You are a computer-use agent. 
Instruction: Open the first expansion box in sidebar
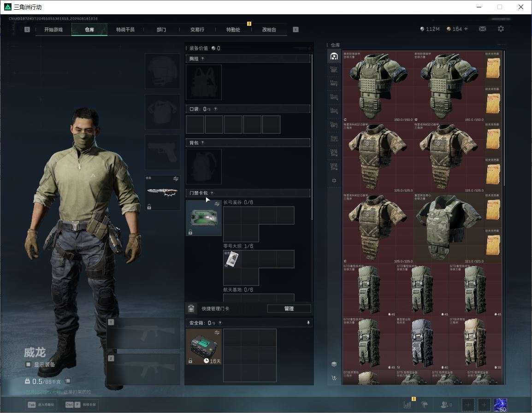pyautogui.click(x=334, y=70)
